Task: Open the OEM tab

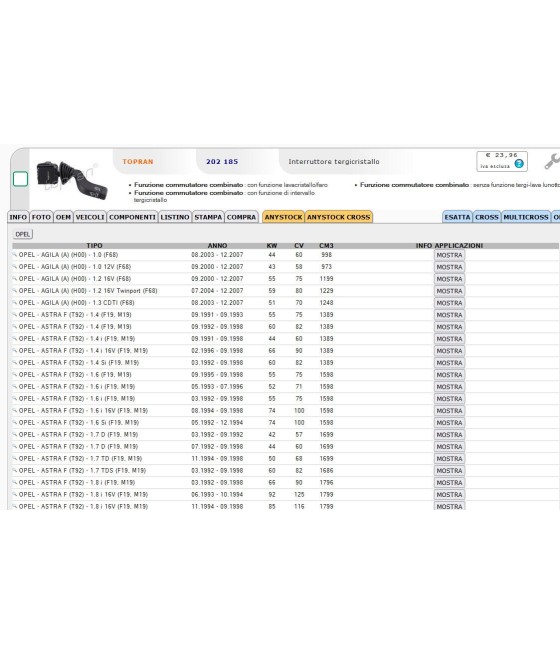Action: coord(63,217)
